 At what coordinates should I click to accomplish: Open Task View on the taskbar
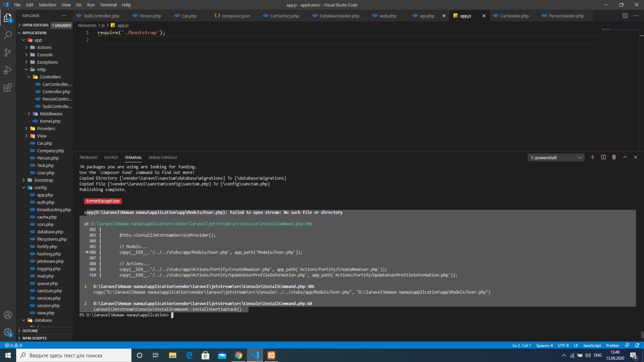155,355
